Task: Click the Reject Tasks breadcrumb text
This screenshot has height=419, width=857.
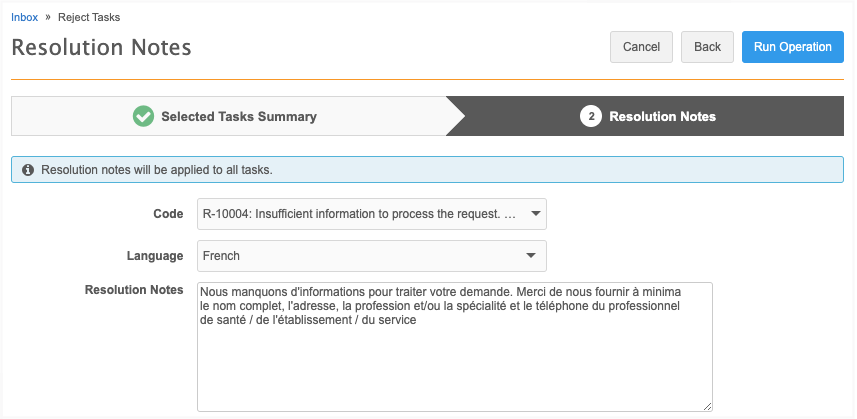Action: pos(89,17)
